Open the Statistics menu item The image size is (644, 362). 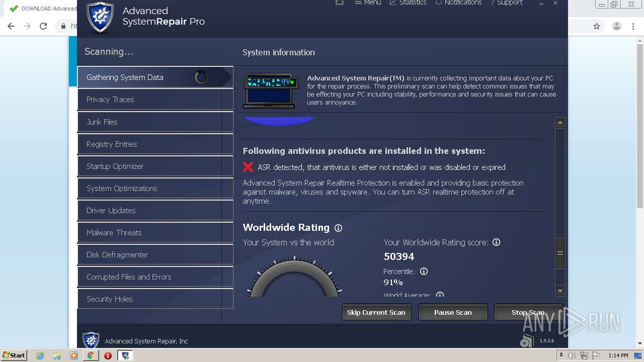[408, 3]
